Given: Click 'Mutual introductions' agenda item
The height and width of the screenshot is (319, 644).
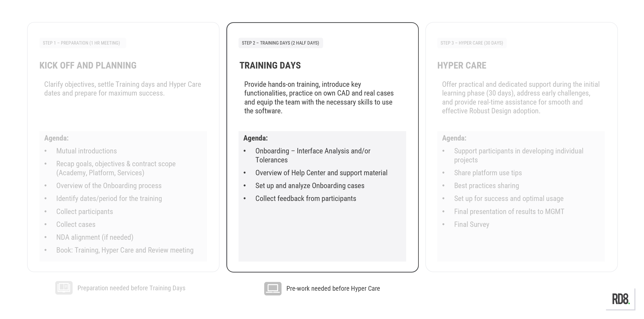Looking at the screenshot, I should [86, 151].
